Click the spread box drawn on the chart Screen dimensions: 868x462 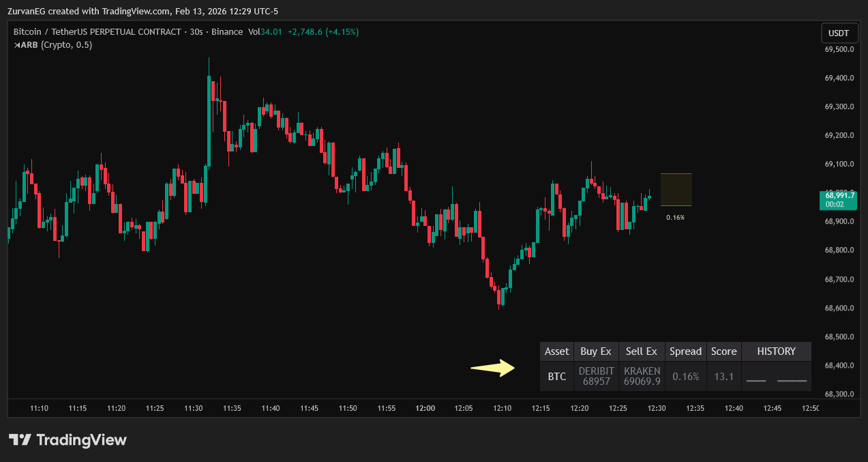click(x=676, y=190)
